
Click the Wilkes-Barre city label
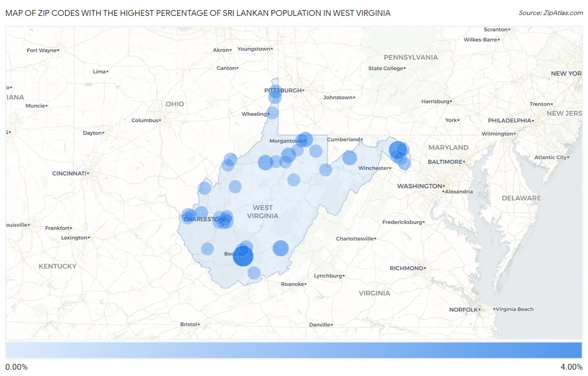click(x=481, y=40)
